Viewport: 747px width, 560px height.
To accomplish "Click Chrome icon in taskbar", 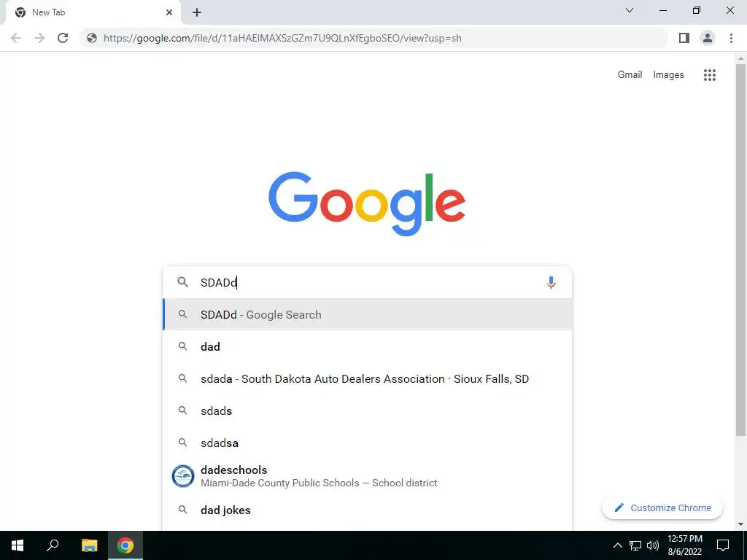I will [x=125, y=545].
